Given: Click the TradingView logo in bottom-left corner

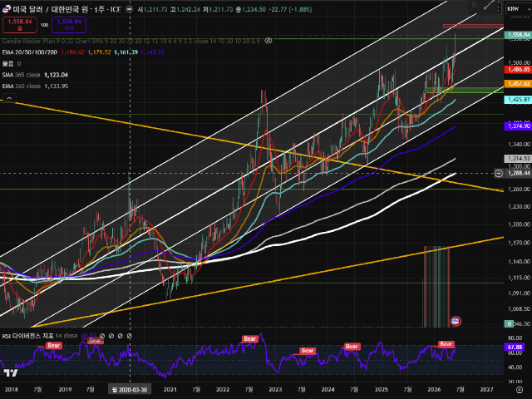Looking at the screenshot, I should tap(11, 373).
